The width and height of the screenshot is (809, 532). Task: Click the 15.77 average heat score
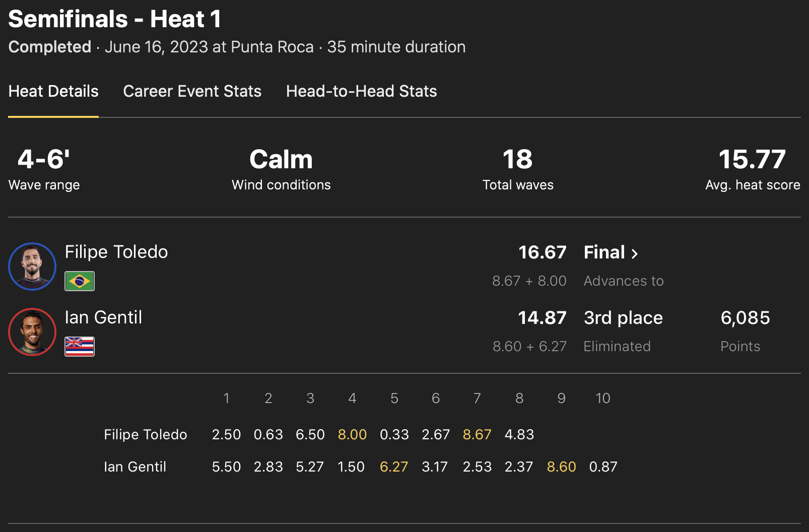pyautogui.click(x=752, y=160)
